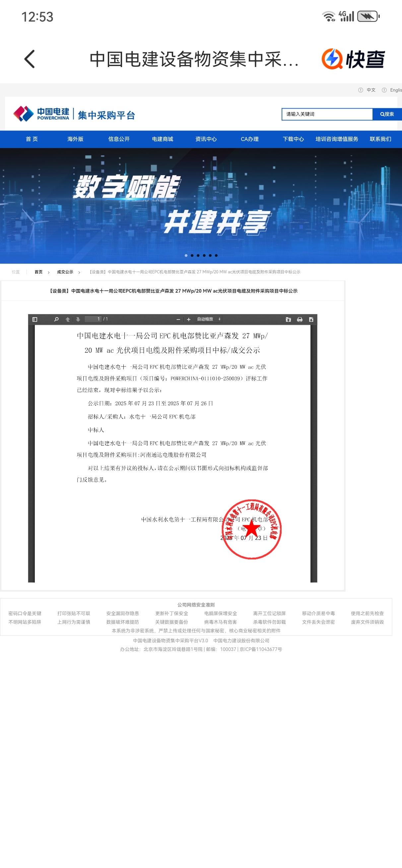
Task: Click the red company seal stamp
Action: (251, 529)
